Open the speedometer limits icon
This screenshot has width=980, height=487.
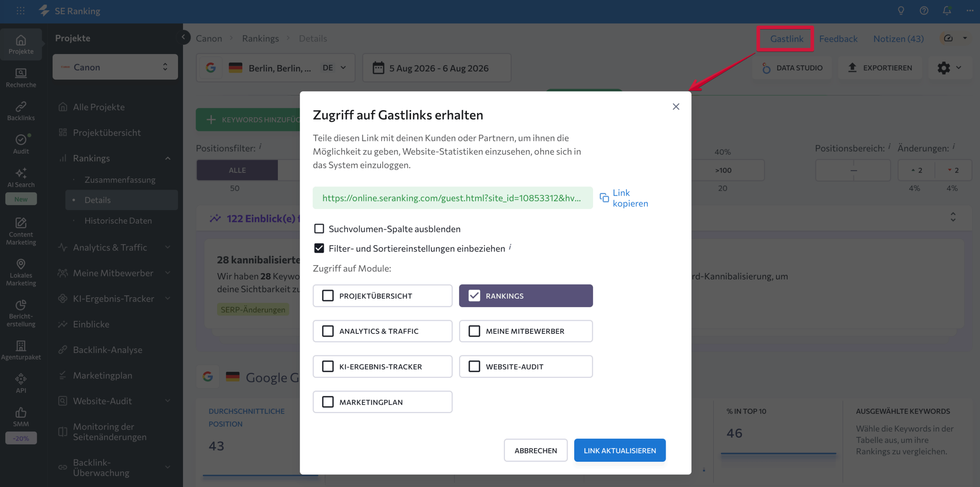coord(948,38)
